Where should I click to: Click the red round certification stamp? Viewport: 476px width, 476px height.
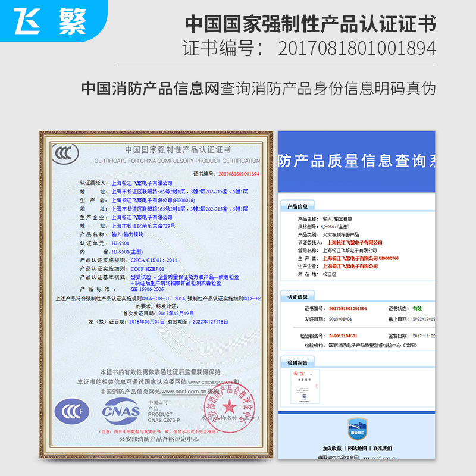[x=229, y=408]
